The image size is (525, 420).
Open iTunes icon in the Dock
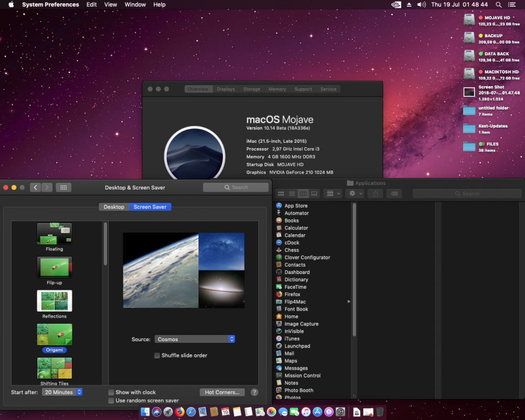306,412
